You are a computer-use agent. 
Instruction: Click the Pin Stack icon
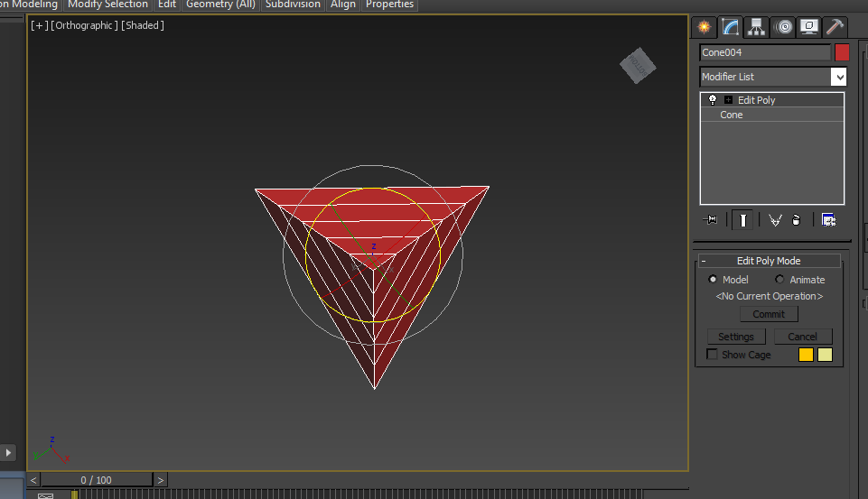click(710, 220)
